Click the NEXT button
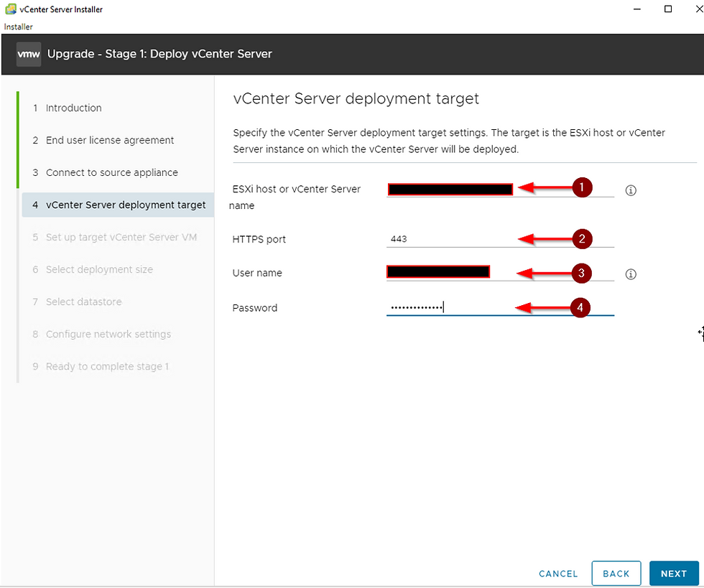Viewport: 704px width, 588px height. [674, 574]
